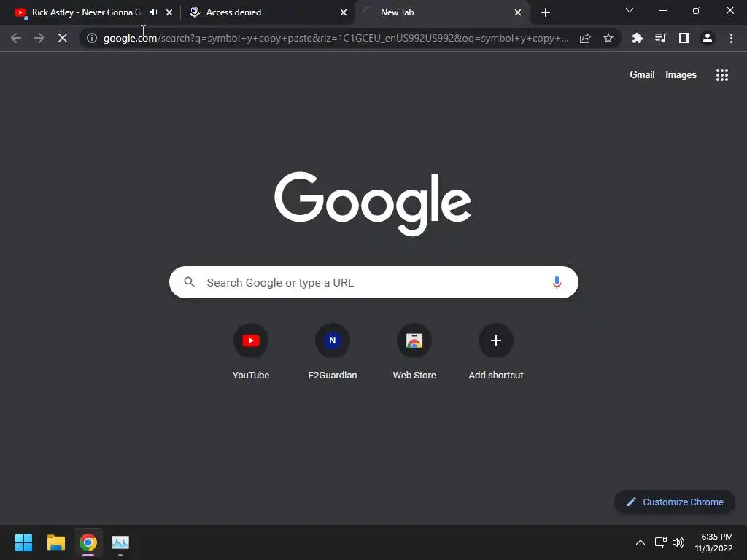747x560 pixels.
Task: Go back with the back arrow
Action: (x=16, y=38)
